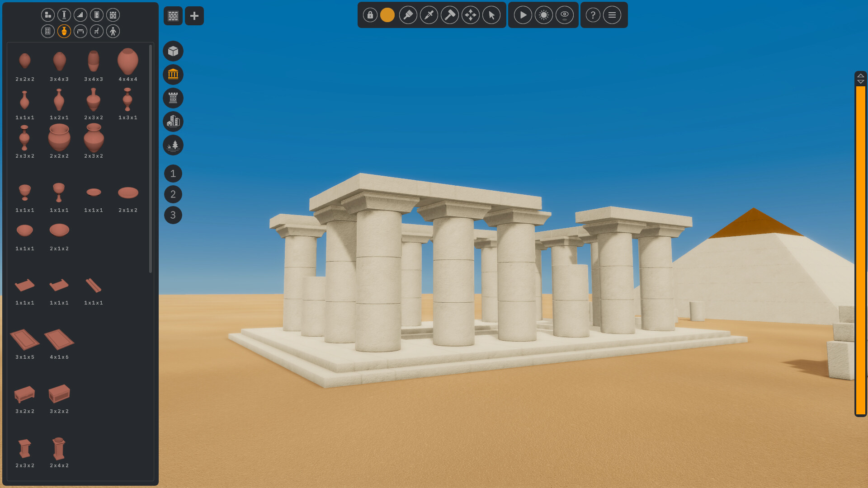Select the eyedropper tool
The width and height of the screenshot is (868, 488).
pos(429,15)
